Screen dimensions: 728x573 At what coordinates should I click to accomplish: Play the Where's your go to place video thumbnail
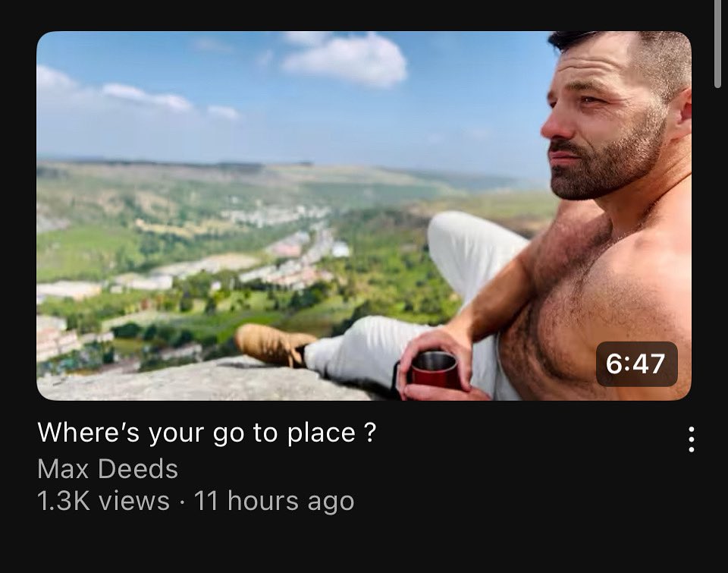[x=364, y=216]
